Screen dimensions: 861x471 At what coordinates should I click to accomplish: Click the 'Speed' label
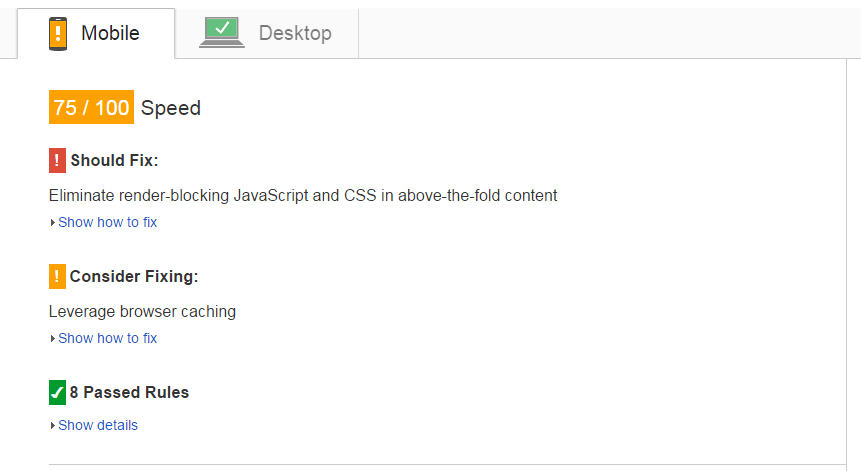[171, 108]
